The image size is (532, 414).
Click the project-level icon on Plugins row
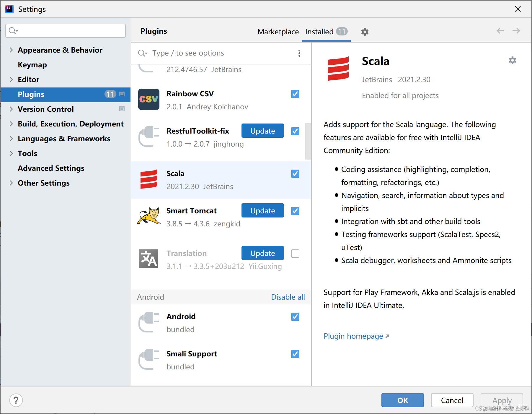tap(122, 94)
